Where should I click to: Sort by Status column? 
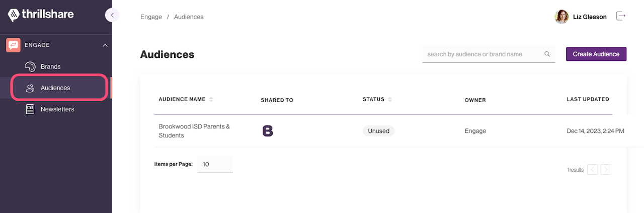[390, 100]
